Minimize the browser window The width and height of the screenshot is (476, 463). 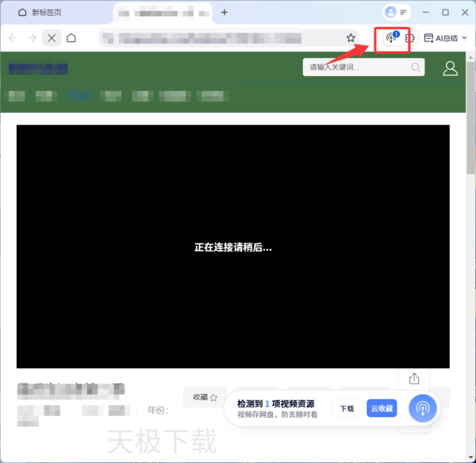426,13
